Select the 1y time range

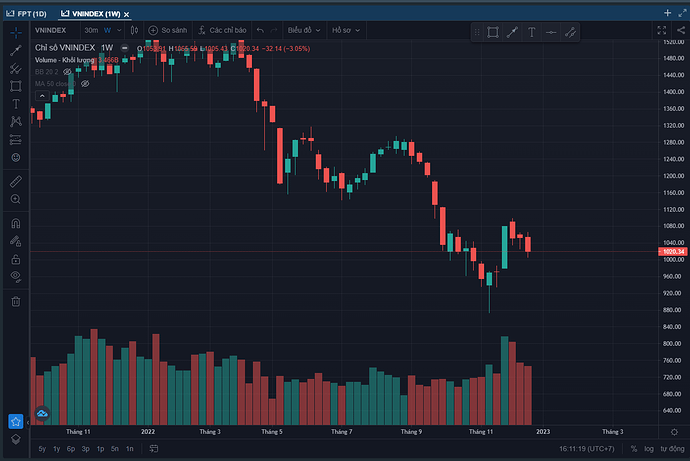pos(56,448)
